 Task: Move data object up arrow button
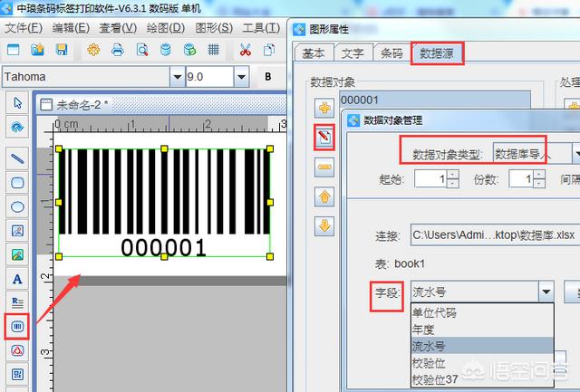point(324,196)
